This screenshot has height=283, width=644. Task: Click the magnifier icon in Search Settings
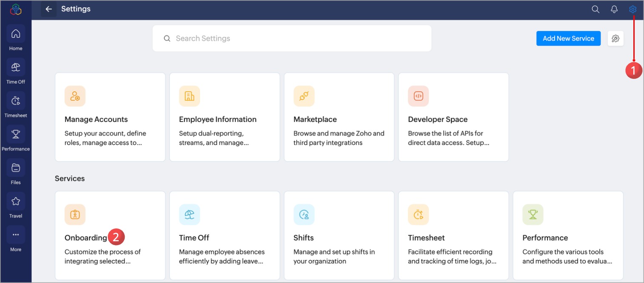[167, 38]
